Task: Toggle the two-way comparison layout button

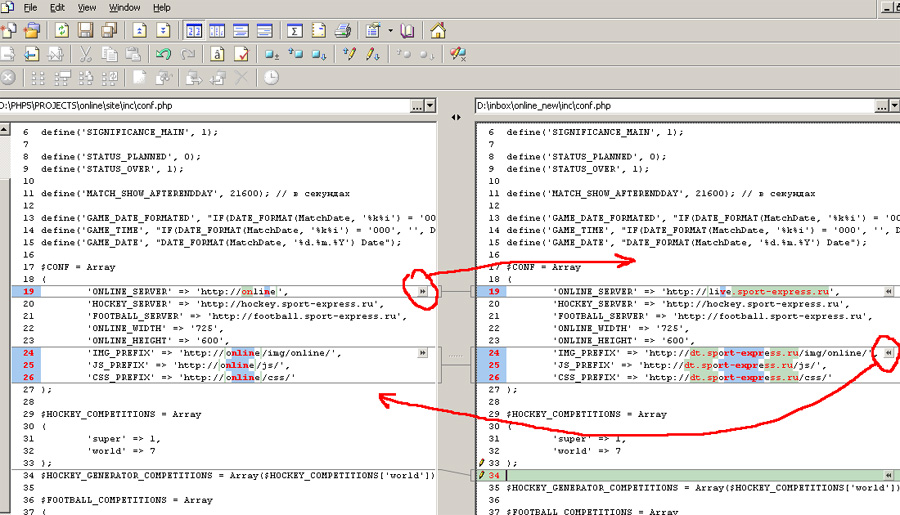Action: pyautogui.click(x=194, y=31)
